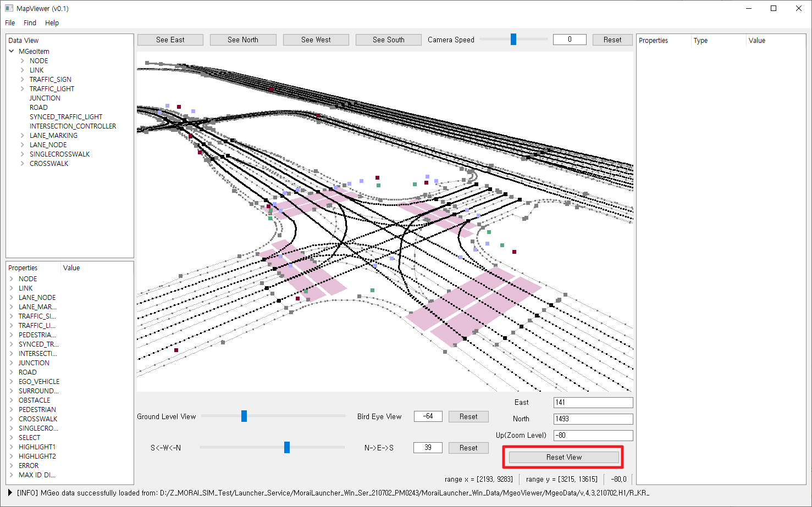
Task: Select the JUNCTION item in Data View
Action: (45, 98)
